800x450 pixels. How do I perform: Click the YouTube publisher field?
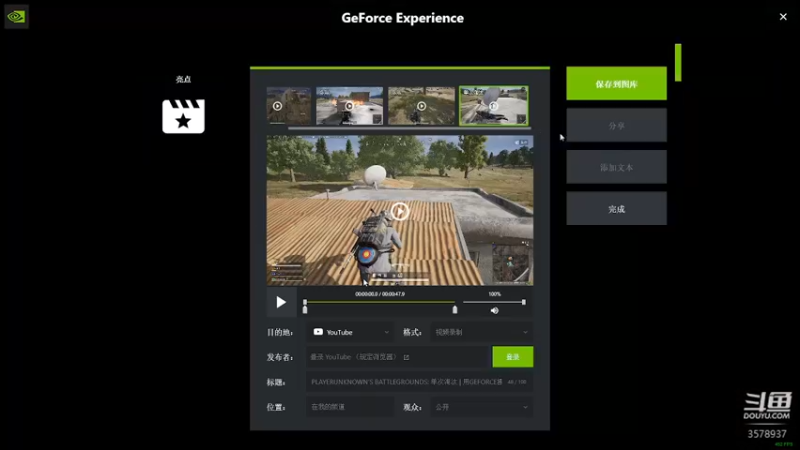pos(398,357)
